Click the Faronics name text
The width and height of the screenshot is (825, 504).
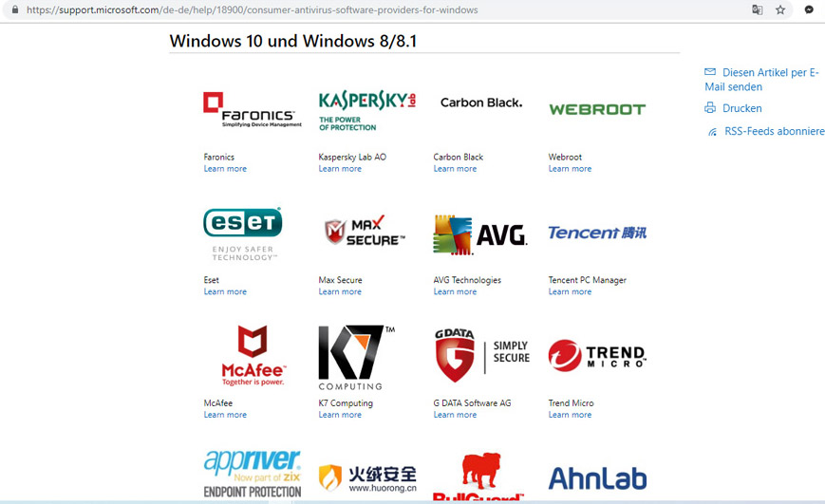(219, 158)
